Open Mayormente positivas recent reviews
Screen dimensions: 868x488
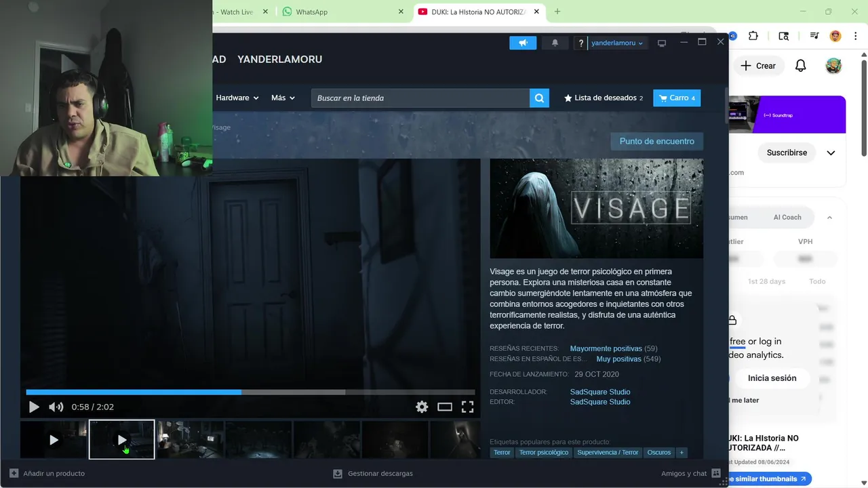[606, 348]
